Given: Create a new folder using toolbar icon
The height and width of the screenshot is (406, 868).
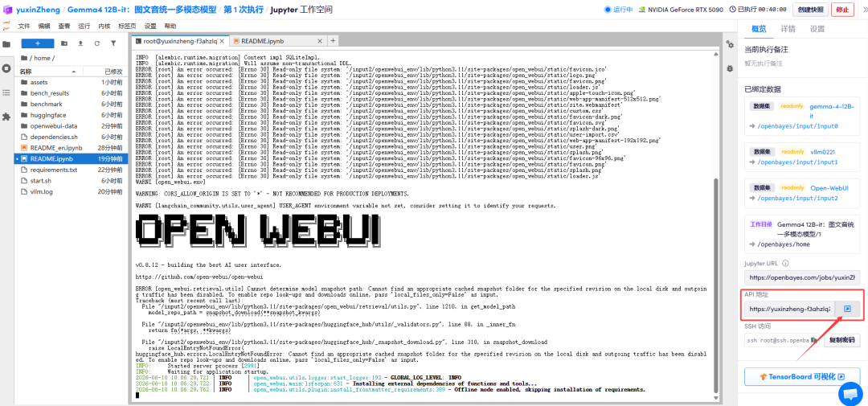Looking at the screenshot, I should 64,43.
